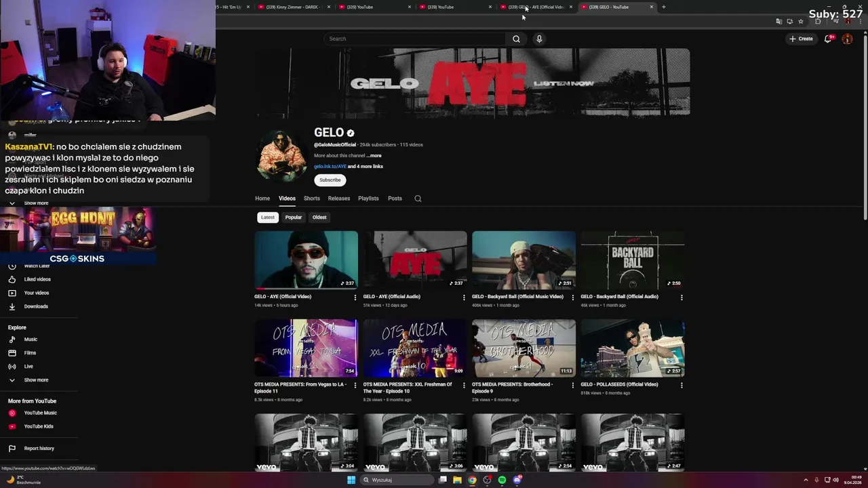Switch to the Posts tab
Viewport: 868px width, 488px height.
click(x=395, y=199)
